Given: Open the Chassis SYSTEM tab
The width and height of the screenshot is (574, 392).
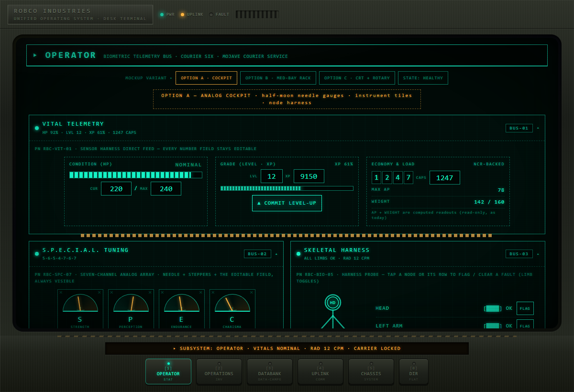Looking at the screenshot, I should pos(371,371).
